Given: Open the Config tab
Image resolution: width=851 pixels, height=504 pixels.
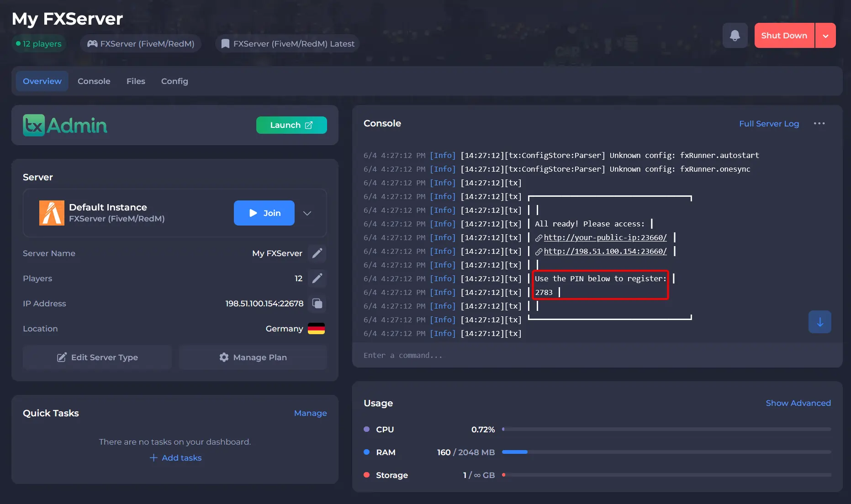Looking at the screenshot, I should [174, 81].
